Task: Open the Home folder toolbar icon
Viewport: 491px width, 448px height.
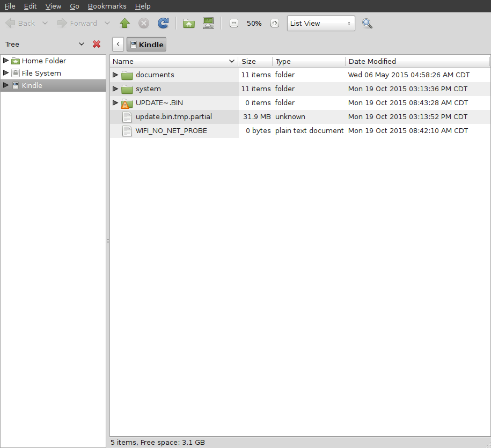Action: coord(189,23)
